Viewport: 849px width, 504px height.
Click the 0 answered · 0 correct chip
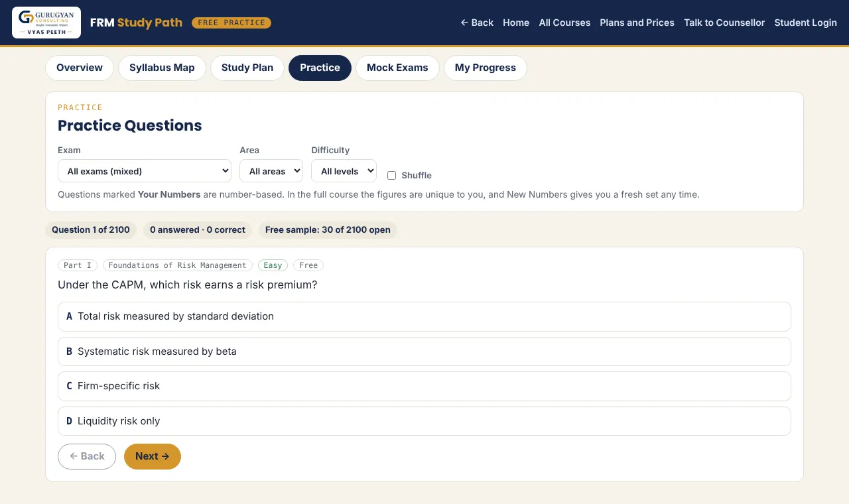click(198, 230)
